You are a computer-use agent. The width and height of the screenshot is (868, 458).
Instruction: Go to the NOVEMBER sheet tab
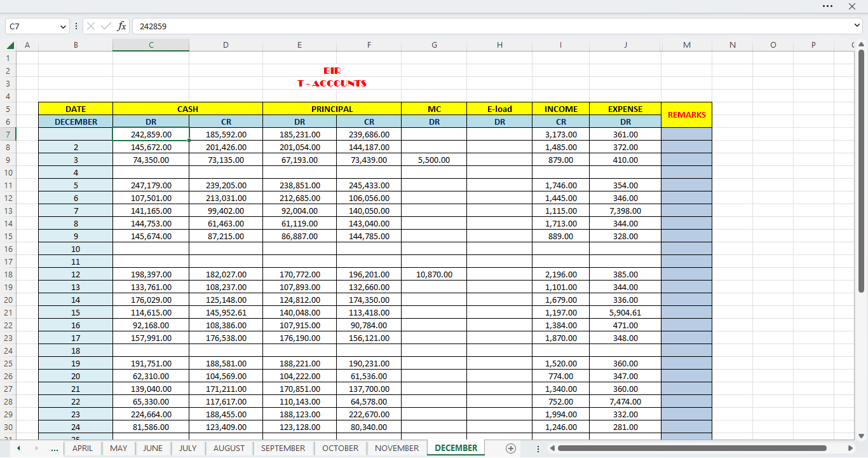pos(397,448)
